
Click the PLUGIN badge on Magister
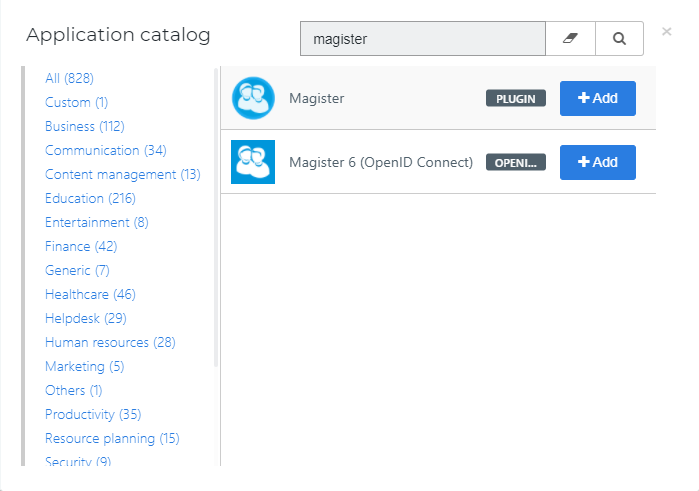pos(516,99)
